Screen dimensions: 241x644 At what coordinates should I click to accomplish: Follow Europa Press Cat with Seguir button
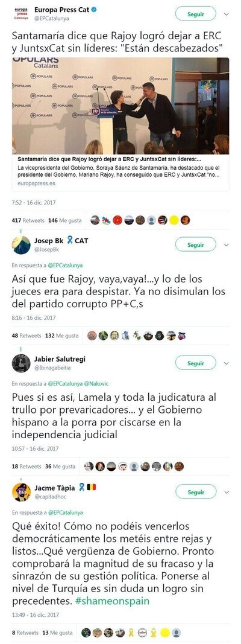195,14
